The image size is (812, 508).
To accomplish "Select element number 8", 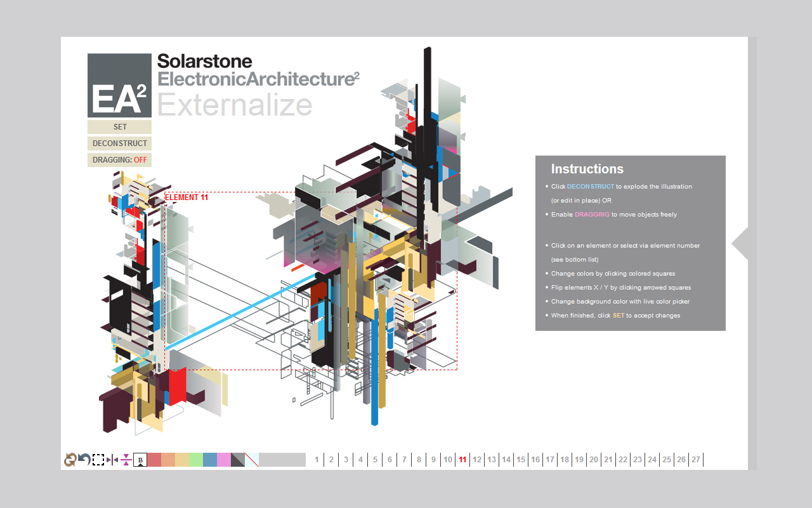I will 419,460.
